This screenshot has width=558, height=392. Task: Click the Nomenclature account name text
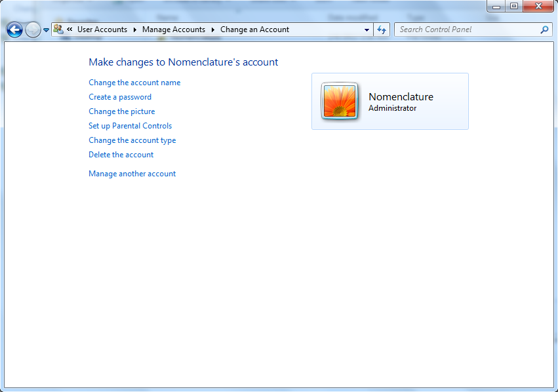point(401,97)
